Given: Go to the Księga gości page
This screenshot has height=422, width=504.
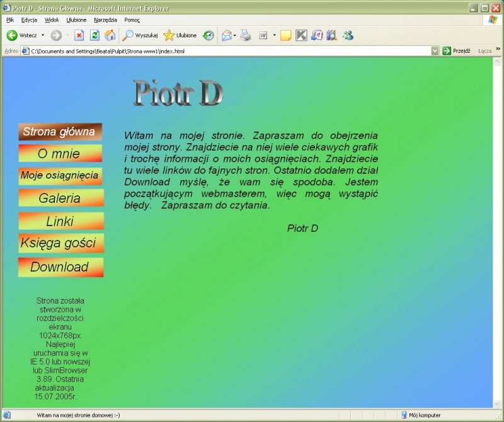Looking at the screenshot, I should click(60, 243).
